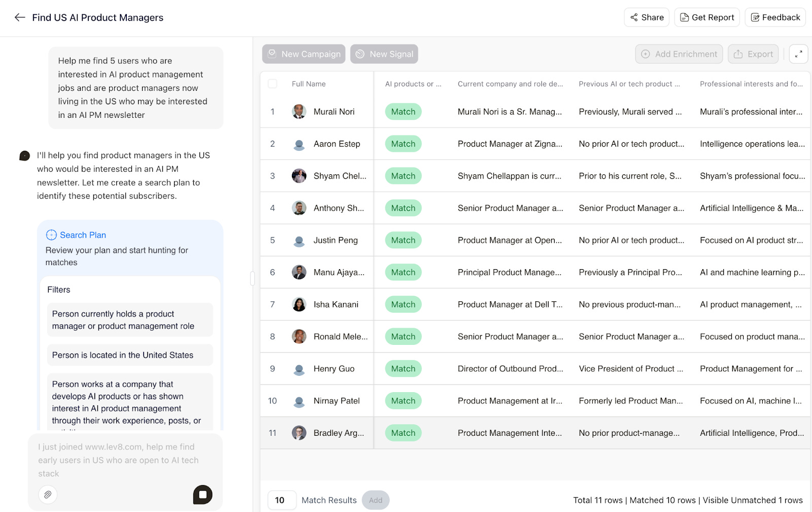The height and width of the screenshot is (512, 812).
Task: Open the Search Plan link
Action: [83, 235]
